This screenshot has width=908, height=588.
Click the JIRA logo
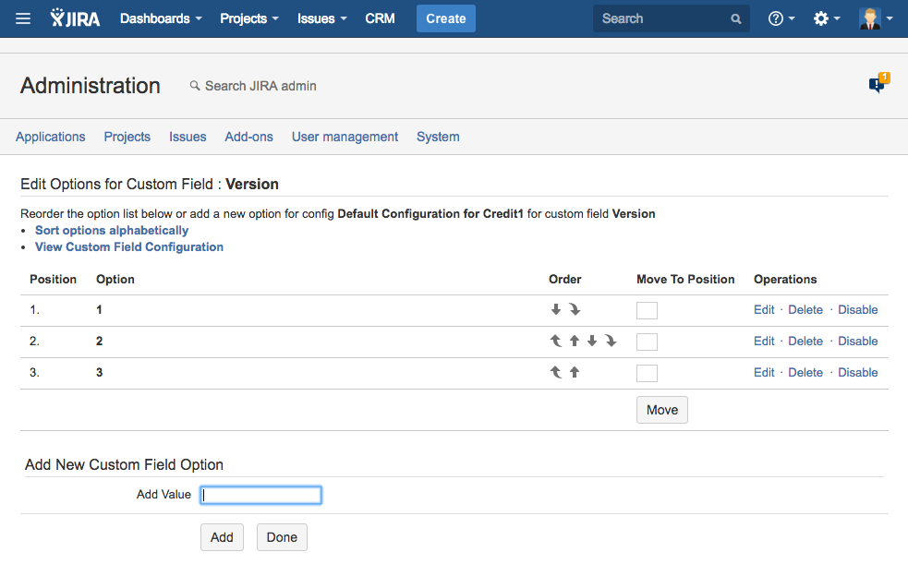76,18
